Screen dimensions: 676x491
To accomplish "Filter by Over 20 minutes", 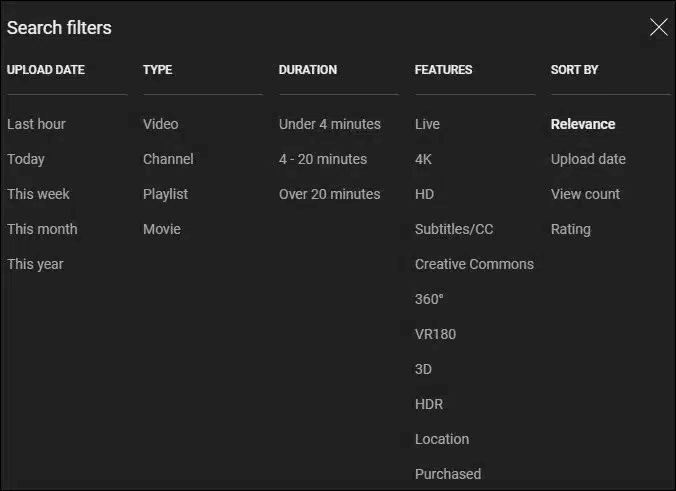I will click(329, 194).
